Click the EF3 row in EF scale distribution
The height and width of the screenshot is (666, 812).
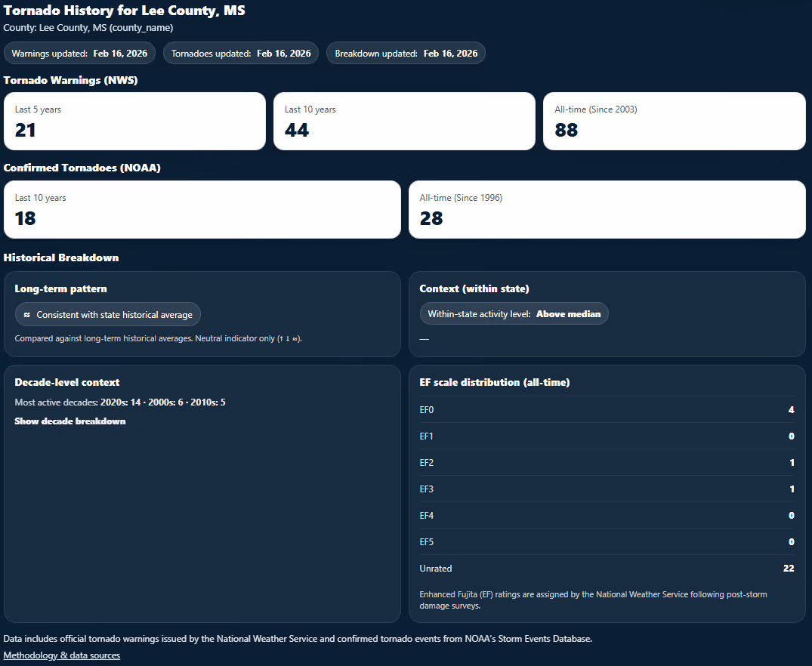(x=607, y=489)
